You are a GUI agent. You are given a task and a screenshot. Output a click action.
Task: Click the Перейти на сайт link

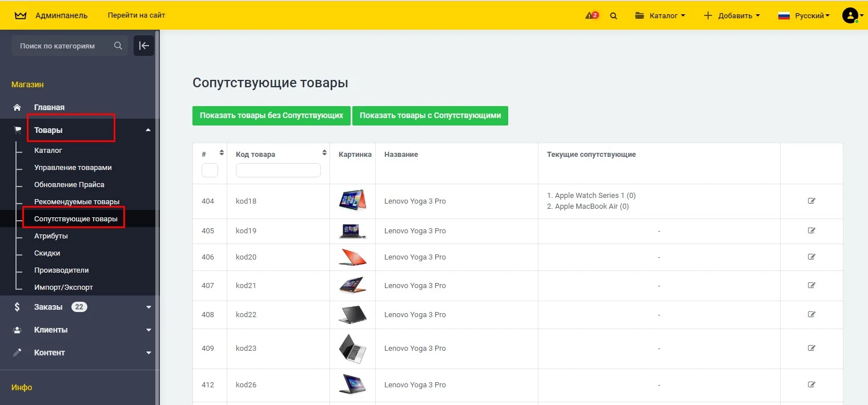[135, 15]
